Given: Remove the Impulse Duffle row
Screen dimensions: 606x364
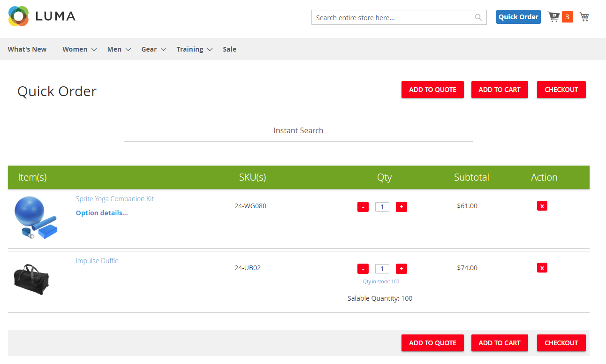Looking at the screenshot, I should (x=542, y=268).
